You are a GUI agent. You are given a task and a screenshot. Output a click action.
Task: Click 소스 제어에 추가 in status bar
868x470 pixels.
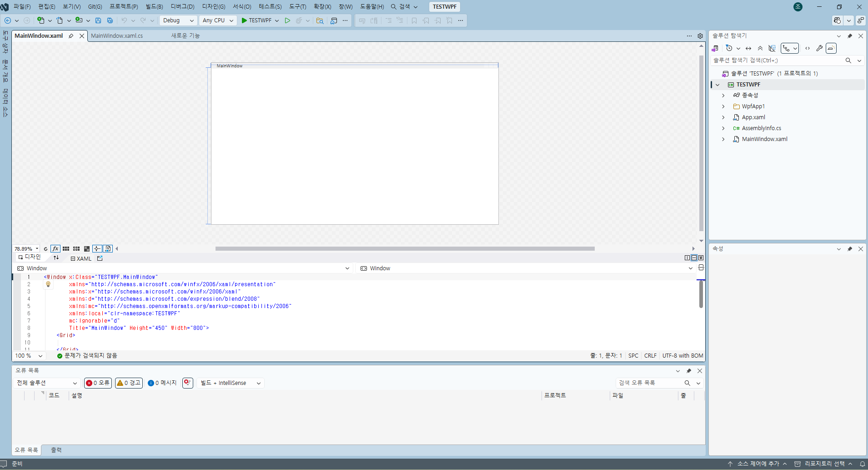pyautogui.click(x=758, y=464)
